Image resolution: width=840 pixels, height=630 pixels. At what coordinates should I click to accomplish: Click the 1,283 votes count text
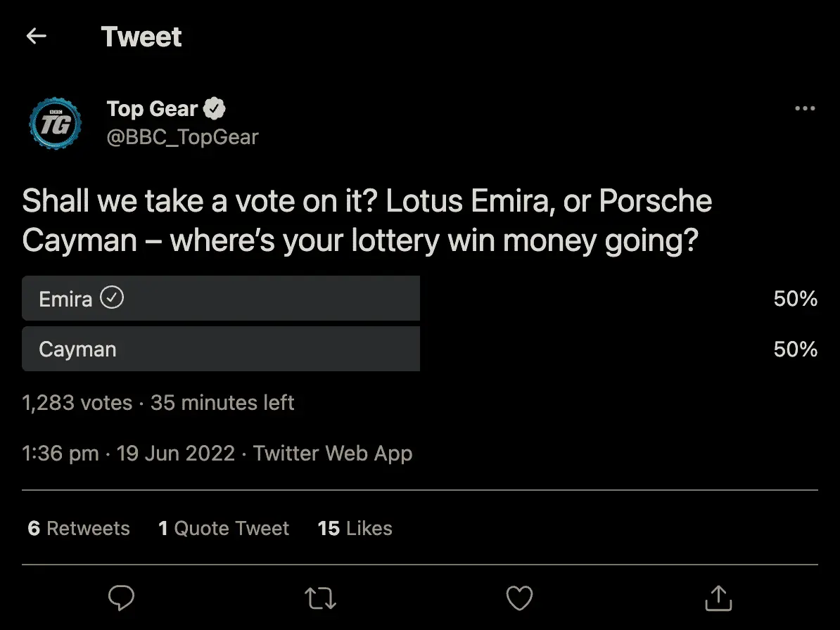[77, 403]
